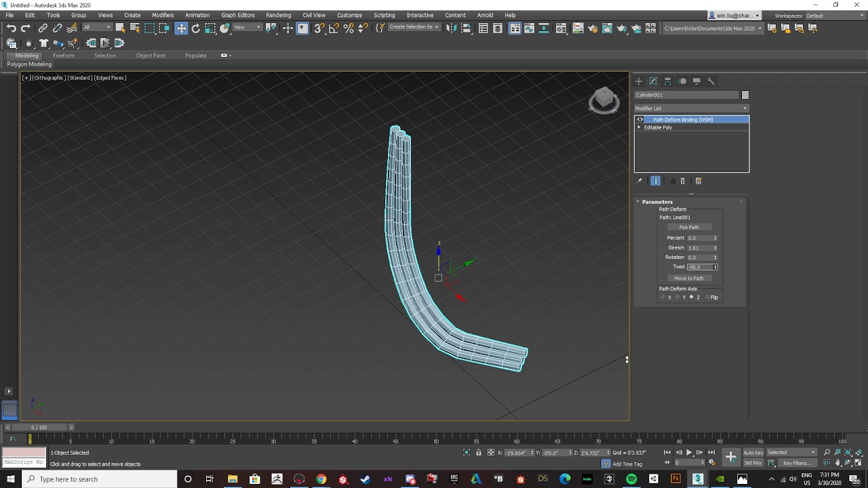Click the Redo arrow icon

tap(26, 28)
